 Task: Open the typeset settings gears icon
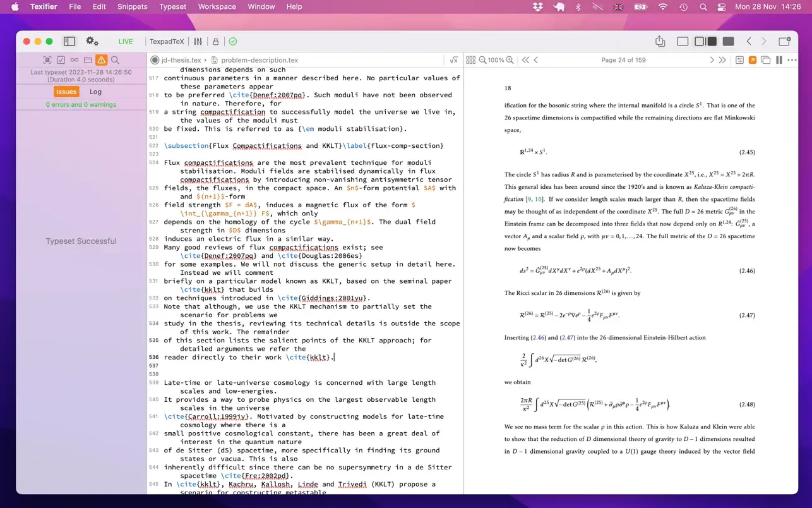(x=92, y=41)
